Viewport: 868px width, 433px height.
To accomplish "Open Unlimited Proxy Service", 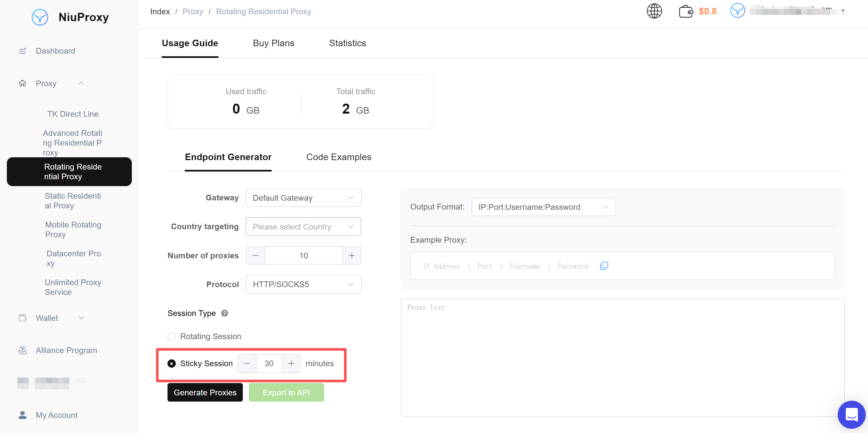I will pos(73,287).
